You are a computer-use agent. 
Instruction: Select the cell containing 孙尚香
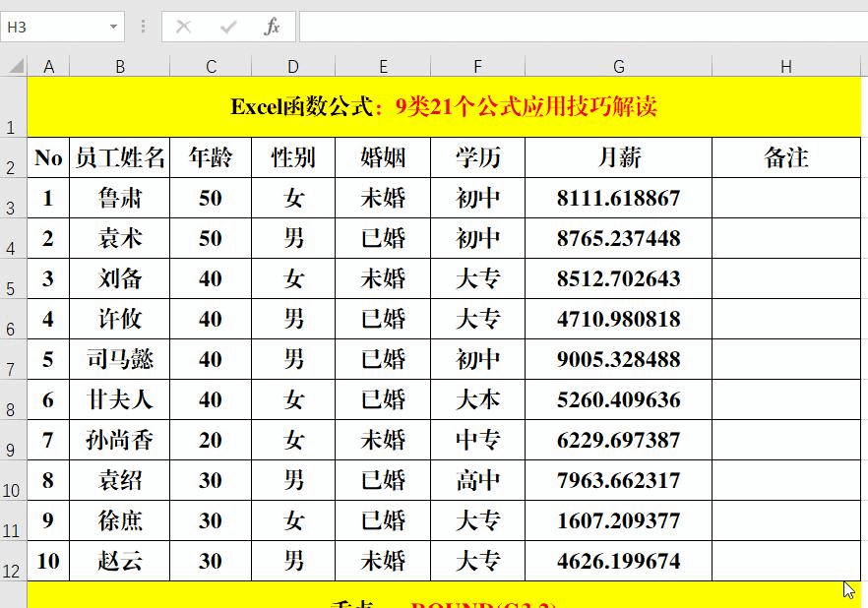120,440
